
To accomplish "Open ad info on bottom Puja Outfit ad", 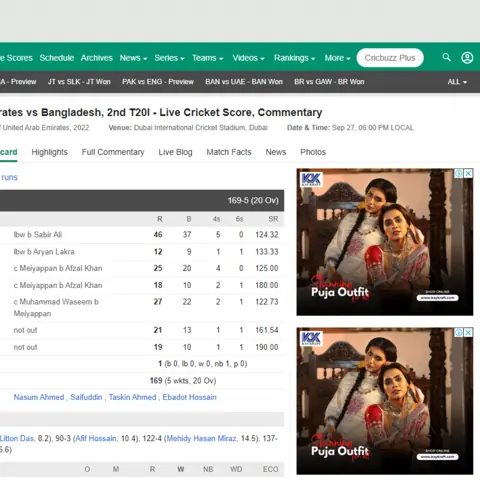I will 459,332.
